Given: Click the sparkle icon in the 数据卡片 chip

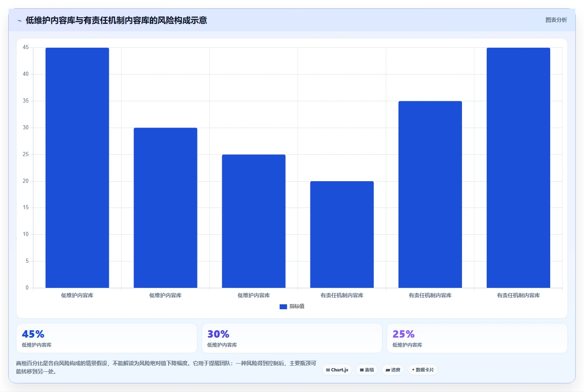Looking at the screenshot, I should pos(413,370).
